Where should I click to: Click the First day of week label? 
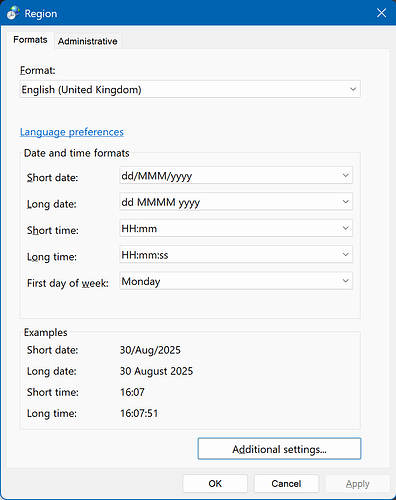(68, 283)
